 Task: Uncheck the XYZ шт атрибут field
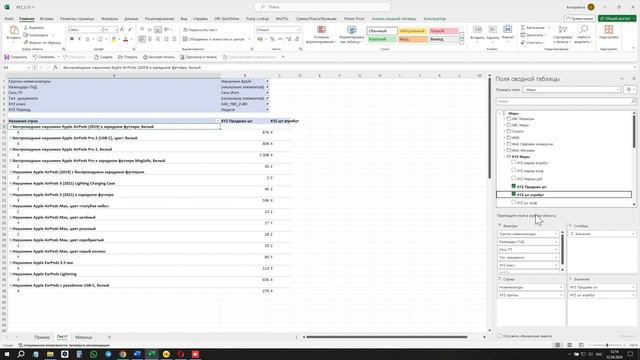(513, 194)
